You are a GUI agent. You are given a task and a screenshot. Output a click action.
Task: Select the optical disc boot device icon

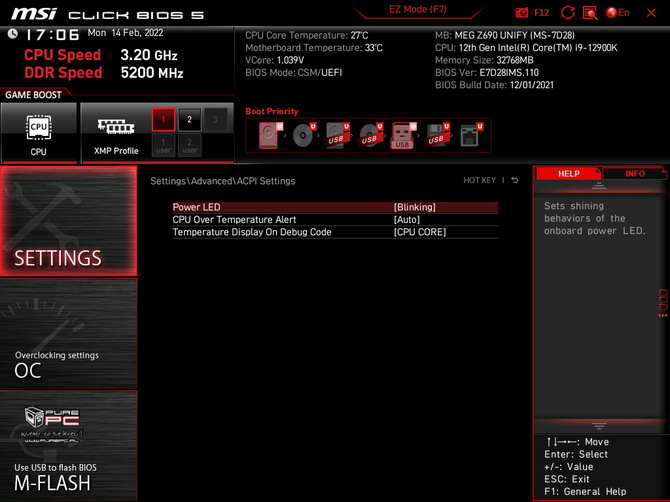(304, 135)
